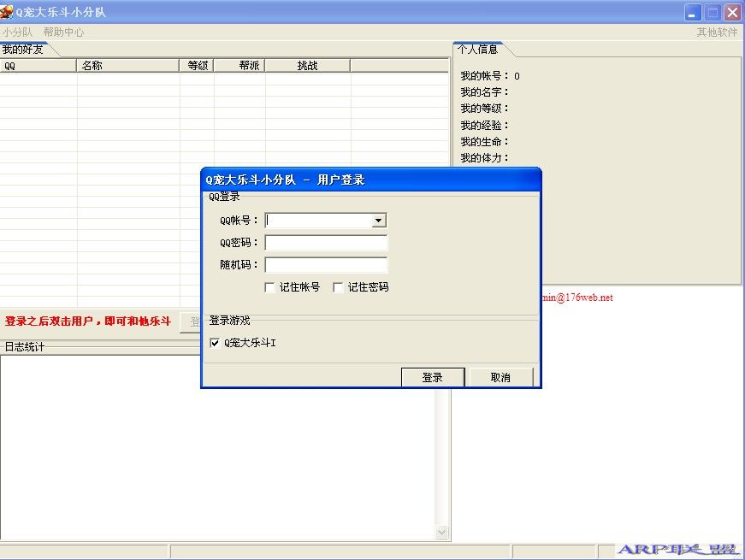
Task: Click the 我的帐号 label in personal info
Action: tap(484, 76)
